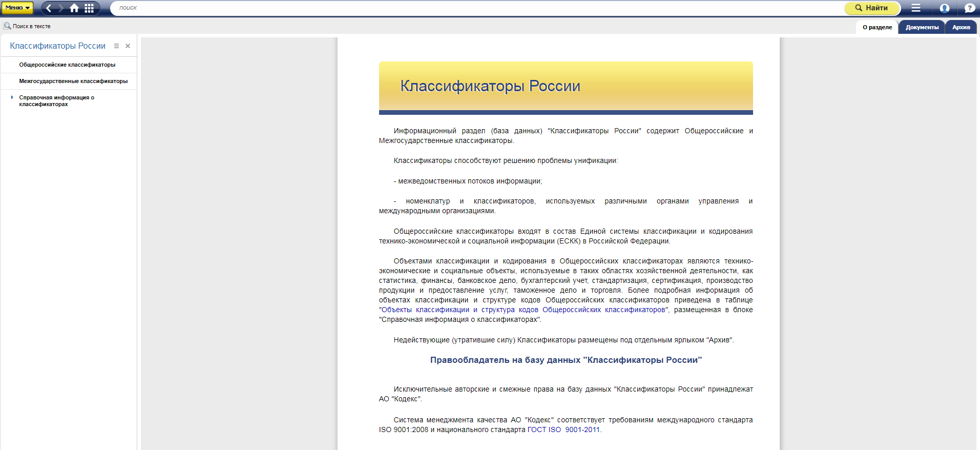Image resolution: width=980 pixels, height=450 pixels.
Task: Click the Home icon
Action: point(75,8)
